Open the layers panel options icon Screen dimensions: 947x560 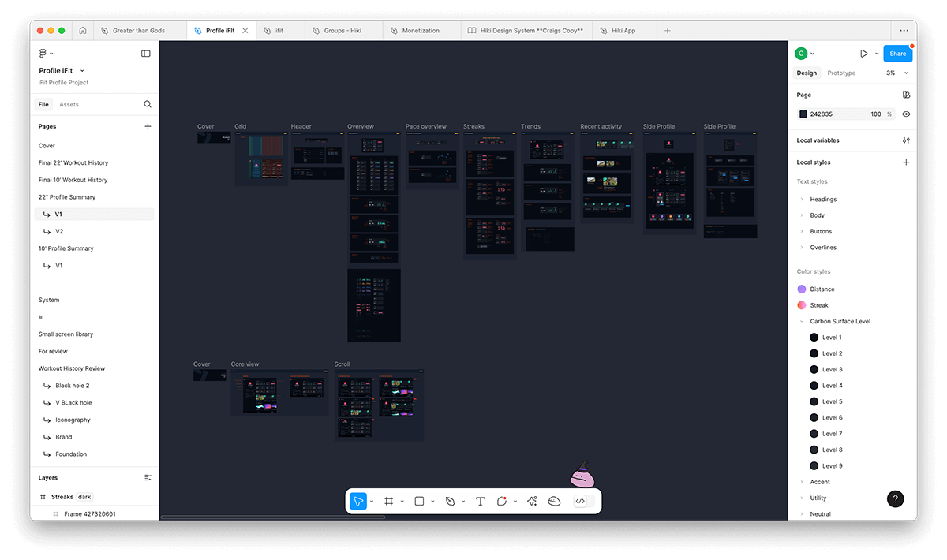click(x=148, y=478)
